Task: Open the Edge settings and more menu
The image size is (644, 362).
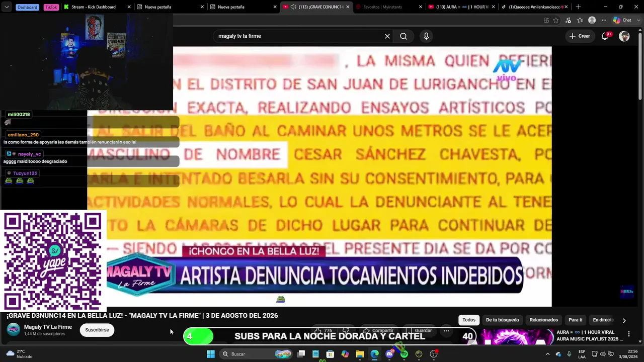Action: pyautogui.click(x=604, y=20)
